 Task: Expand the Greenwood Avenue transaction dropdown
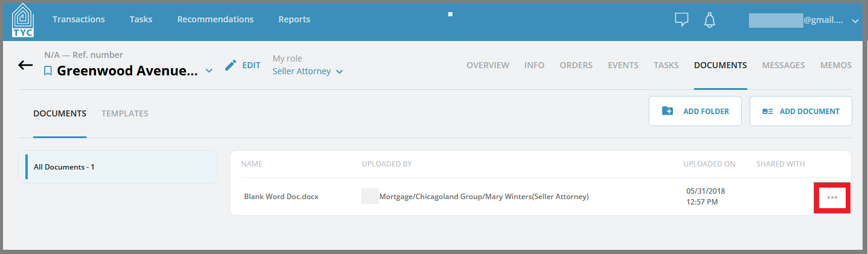click(209, 71)
